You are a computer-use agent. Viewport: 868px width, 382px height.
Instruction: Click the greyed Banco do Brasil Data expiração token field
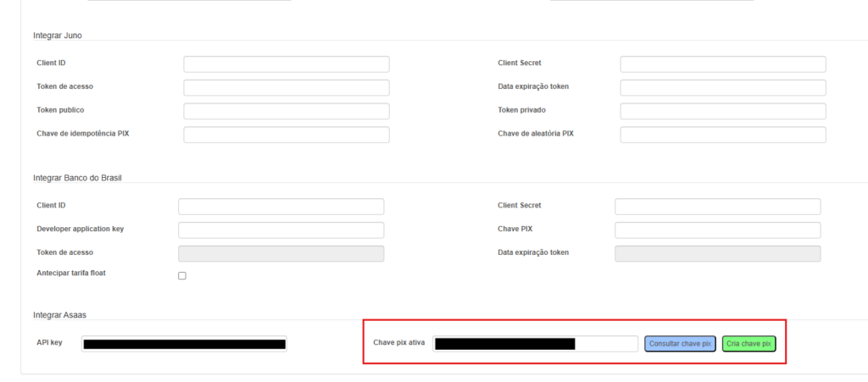[717, 253]
